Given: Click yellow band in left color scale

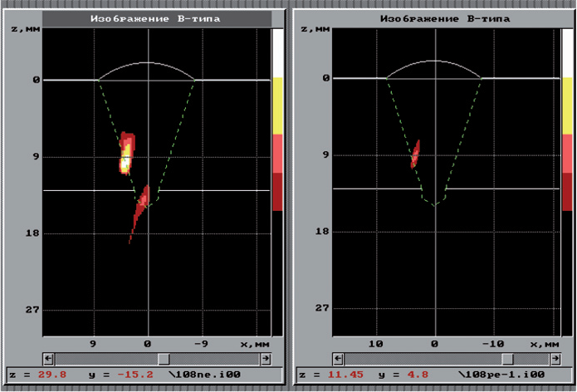Looking at the screenshot, I should click(x=277, y=105).
